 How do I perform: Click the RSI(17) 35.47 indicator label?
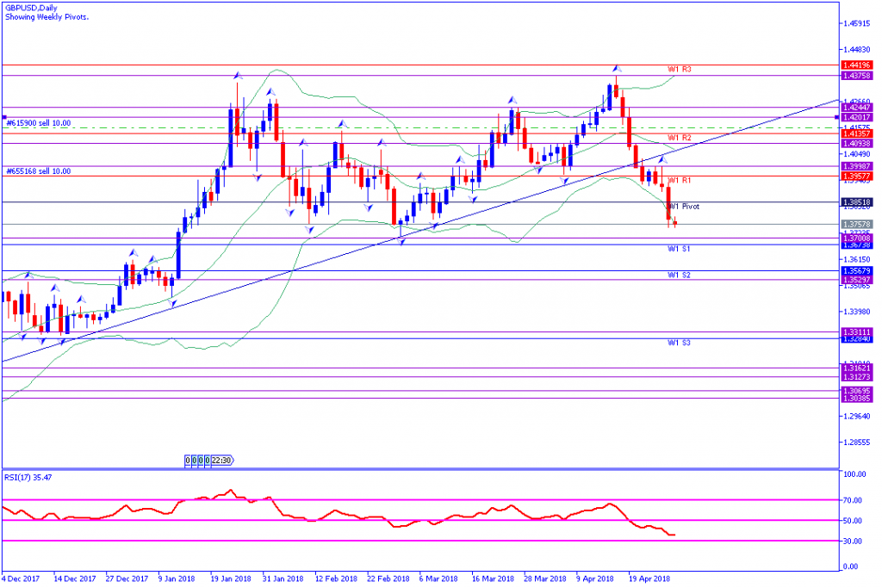[28, 476]
